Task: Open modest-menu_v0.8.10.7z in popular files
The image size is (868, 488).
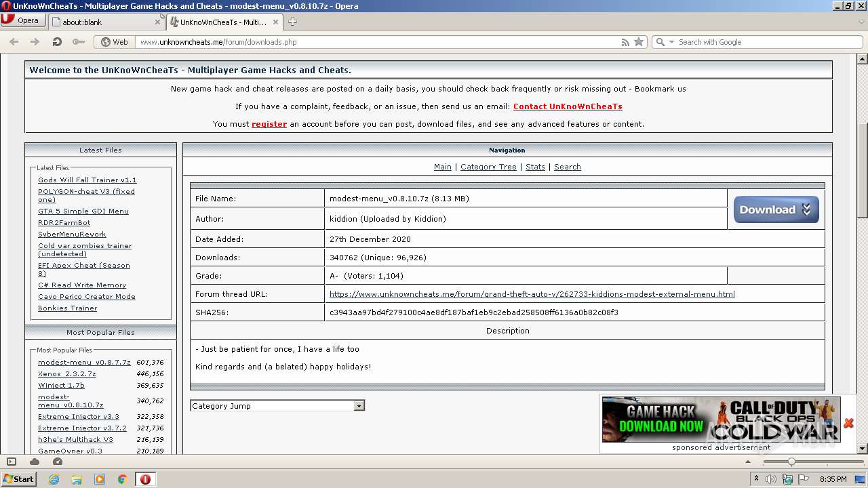Action: 71,401
